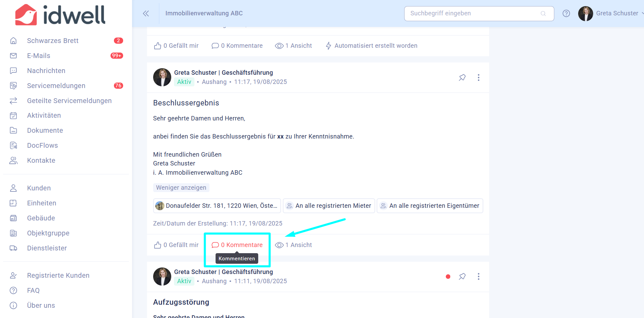Click An alle registrierten Mieter tag

(x=329, y=206)
